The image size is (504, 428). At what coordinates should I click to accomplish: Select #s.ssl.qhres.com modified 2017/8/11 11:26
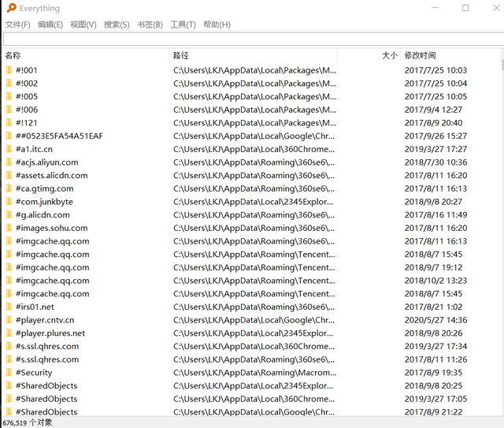47,359
